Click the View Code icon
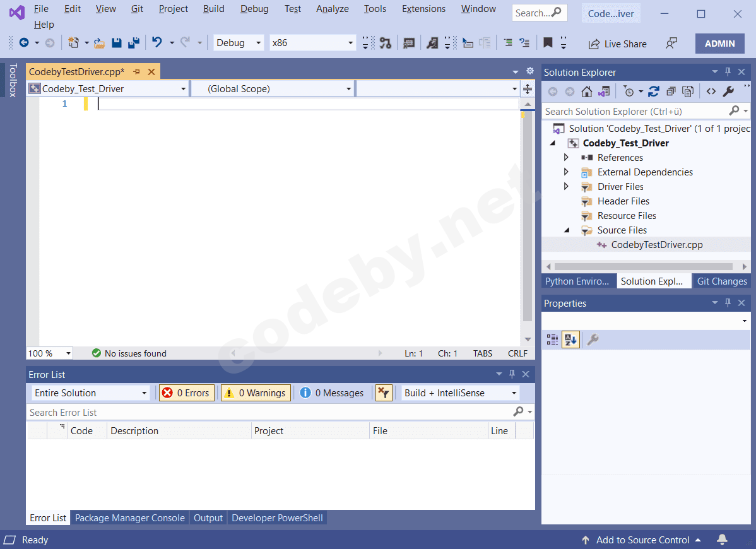Screen dimensions: 756x549 point(711,91)
